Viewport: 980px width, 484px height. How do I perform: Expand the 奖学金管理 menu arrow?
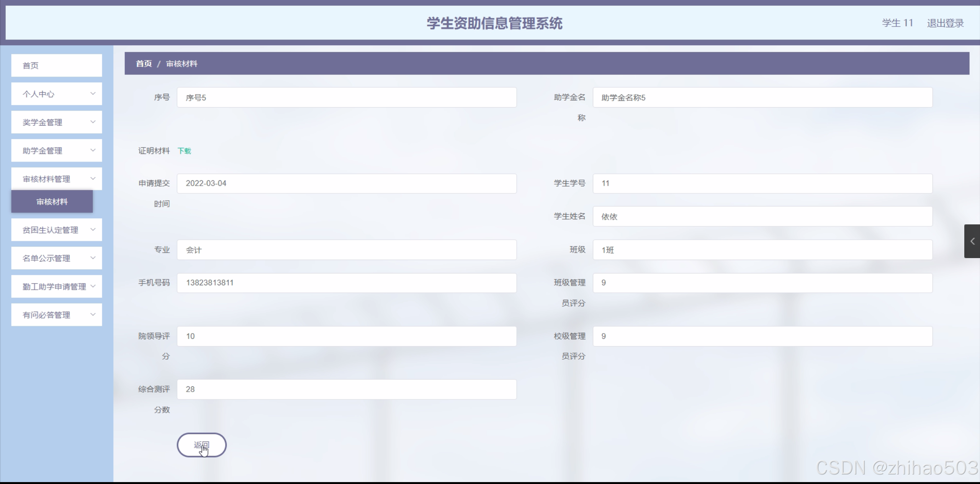pos(93,122)
